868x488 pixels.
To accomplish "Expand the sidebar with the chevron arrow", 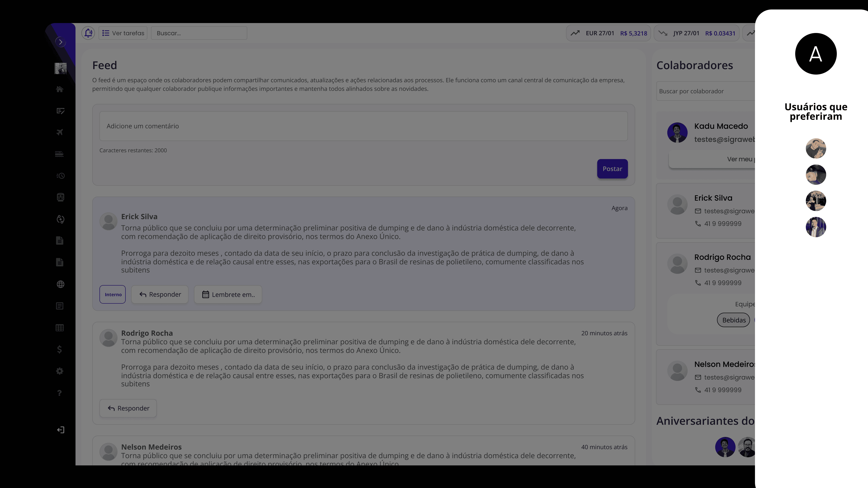I will [x=60, y=42].
